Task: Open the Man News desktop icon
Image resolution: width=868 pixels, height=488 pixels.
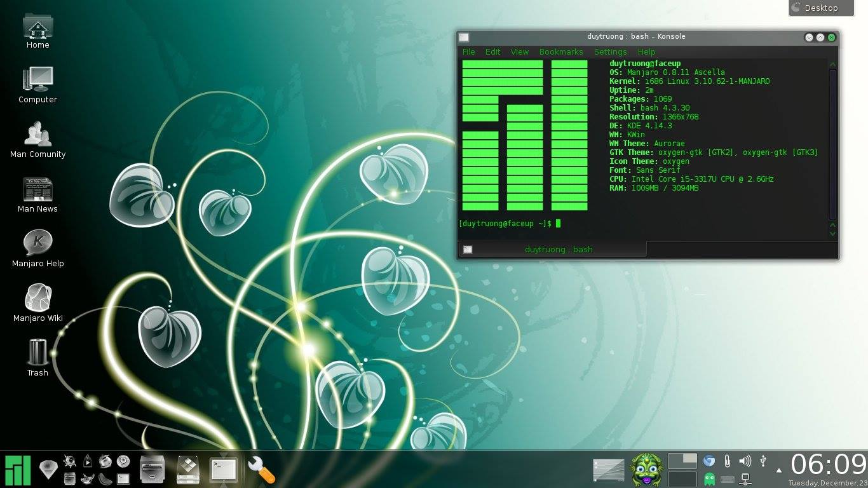Action: click(x=37, y=194)
